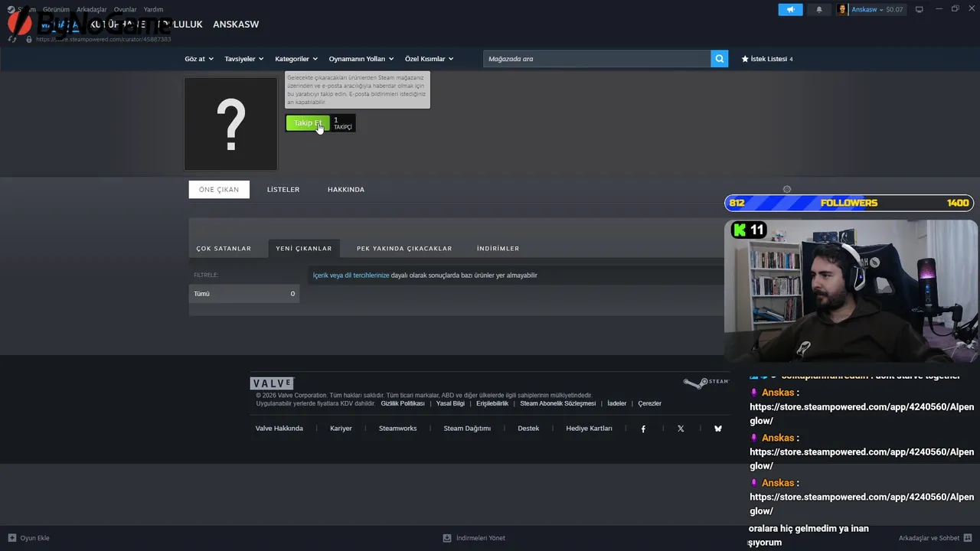
Task: Open the Arkadaşlar menu
Action: point(92,9)
